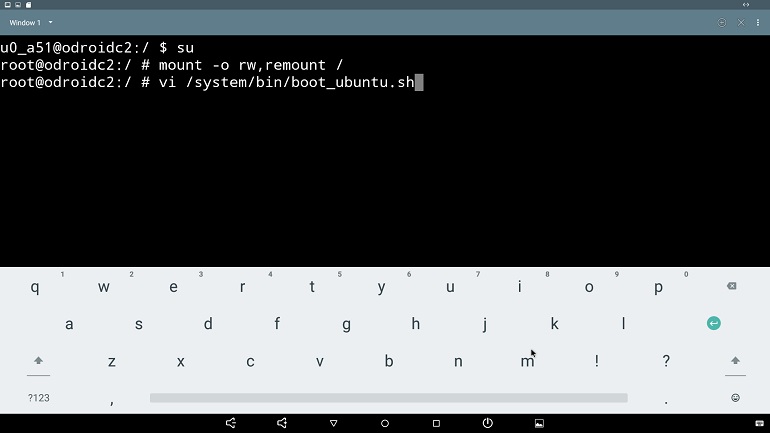This screenshot has width=770, height=433.
Task: Tap the screenshot icon in navigation bar
Action: (539, 423)
